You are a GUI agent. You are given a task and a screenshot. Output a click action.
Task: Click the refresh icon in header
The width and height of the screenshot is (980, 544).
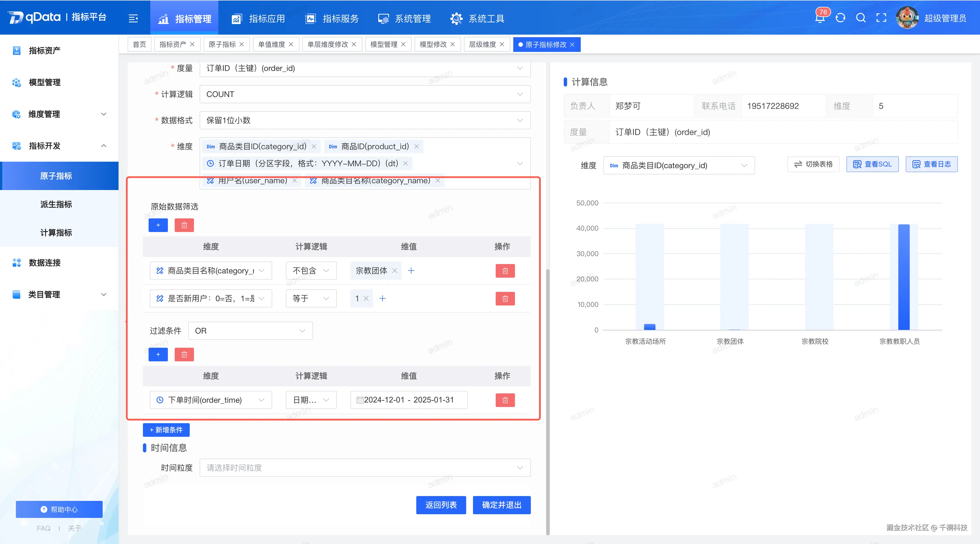coord(840,18)
